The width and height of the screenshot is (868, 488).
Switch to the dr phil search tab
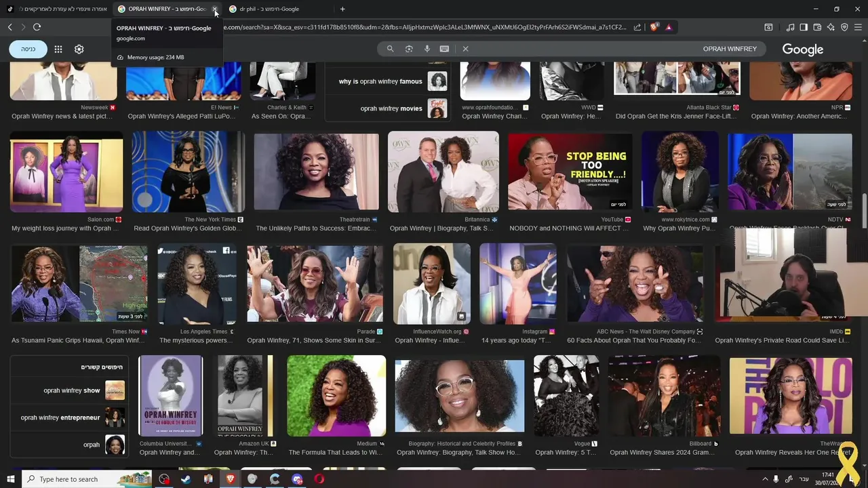pyautogui.click(x=278, y=9)
